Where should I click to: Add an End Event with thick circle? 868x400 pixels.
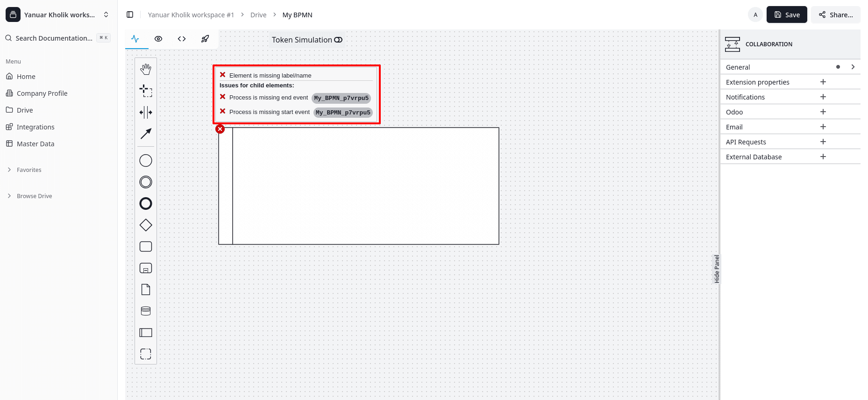click(x=146, y=204)
